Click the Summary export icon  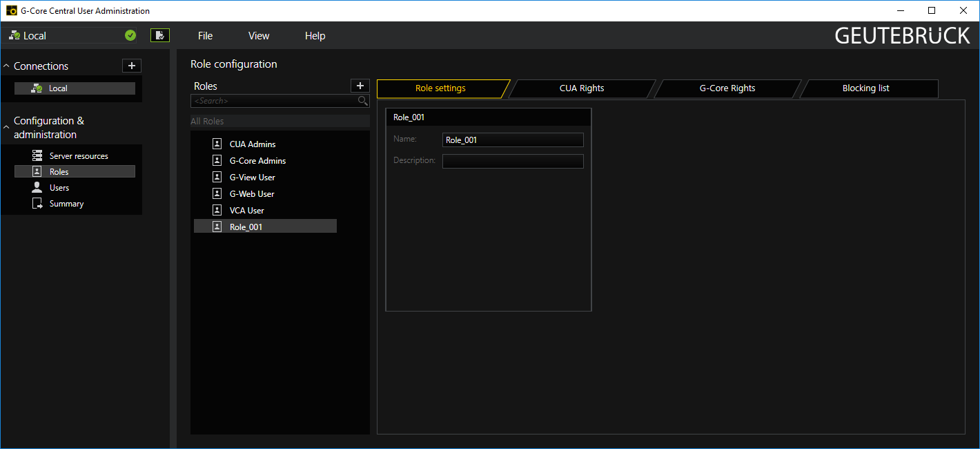coord(37,204)
